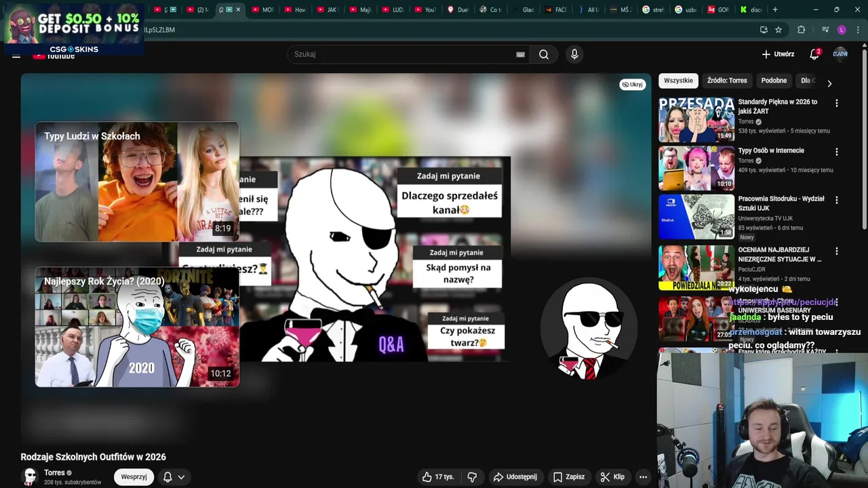Select the Wszystkie filter chip

point(678,81)
